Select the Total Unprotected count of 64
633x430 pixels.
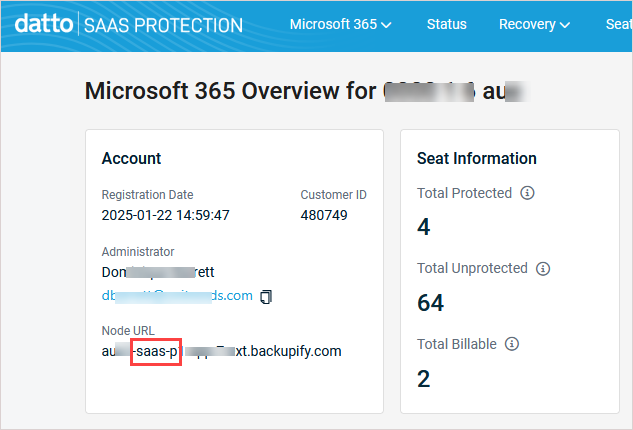430,302
